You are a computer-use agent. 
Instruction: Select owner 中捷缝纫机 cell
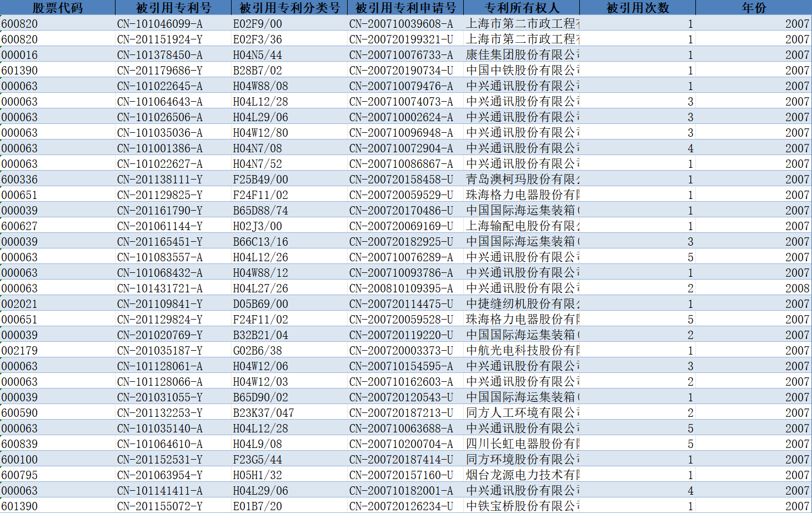[x=522, y=304]
